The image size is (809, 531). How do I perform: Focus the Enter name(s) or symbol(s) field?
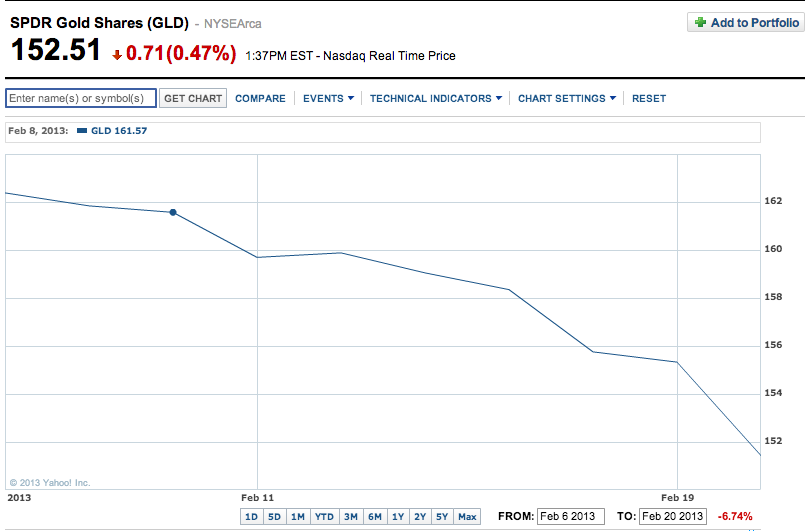(x=81, y=98)
